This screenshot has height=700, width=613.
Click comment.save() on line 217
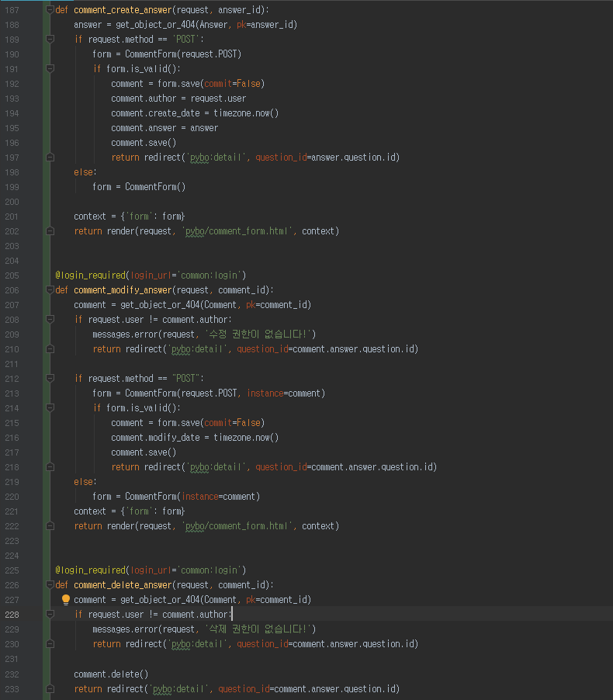point(144,452)
